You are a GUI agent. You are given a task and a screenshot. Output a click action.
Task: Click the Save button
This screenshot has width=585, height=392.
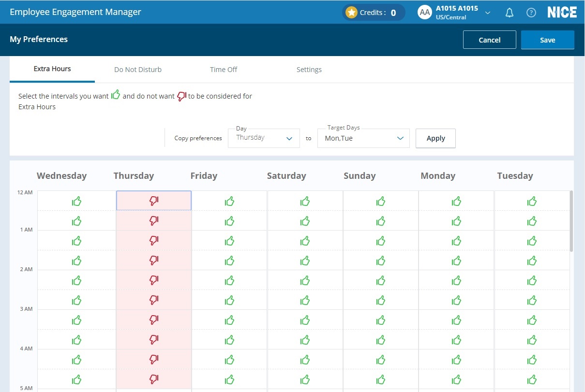point(547,40)
